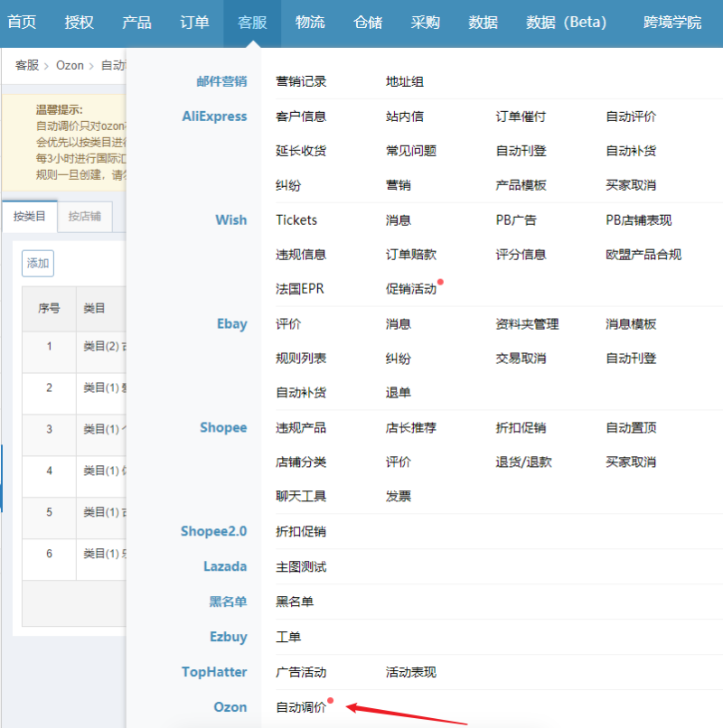723x728 pixels.
Task: Open 法国EPR in the Wish section
Action: click(x=300, y=290)
